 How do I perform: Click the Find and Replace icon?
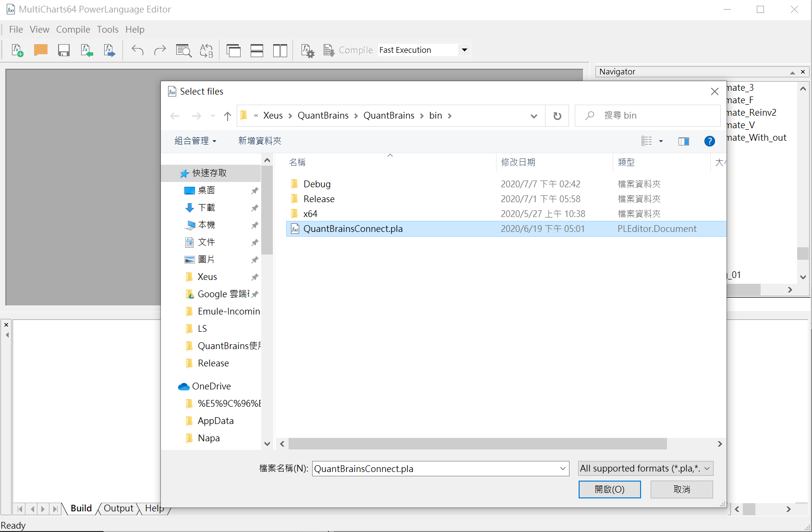(x=206, y=50)
